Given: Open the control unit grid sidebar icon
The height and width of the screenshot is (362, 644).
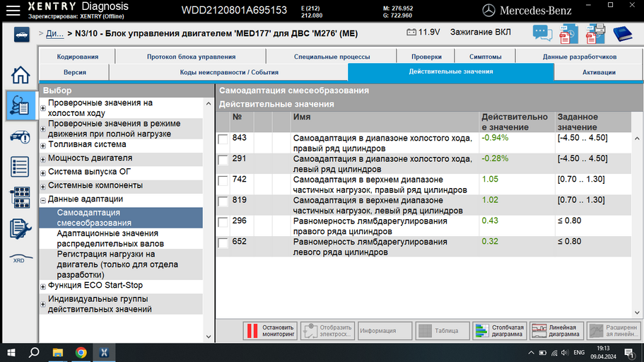Looking at the screenshot, I should (x=21, y=198).
